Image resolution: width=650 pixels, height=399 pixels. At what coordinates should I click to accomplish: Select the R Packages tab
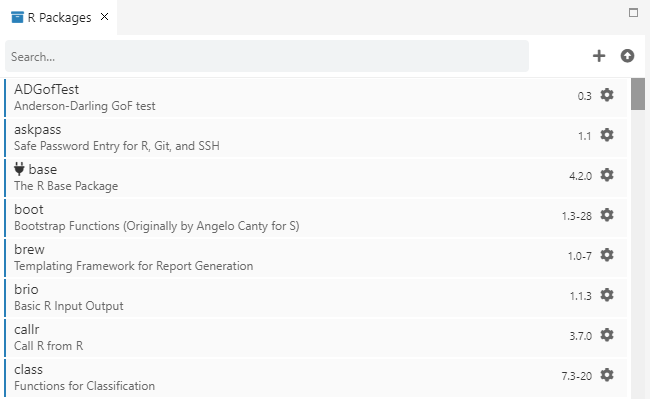point(58,17)
